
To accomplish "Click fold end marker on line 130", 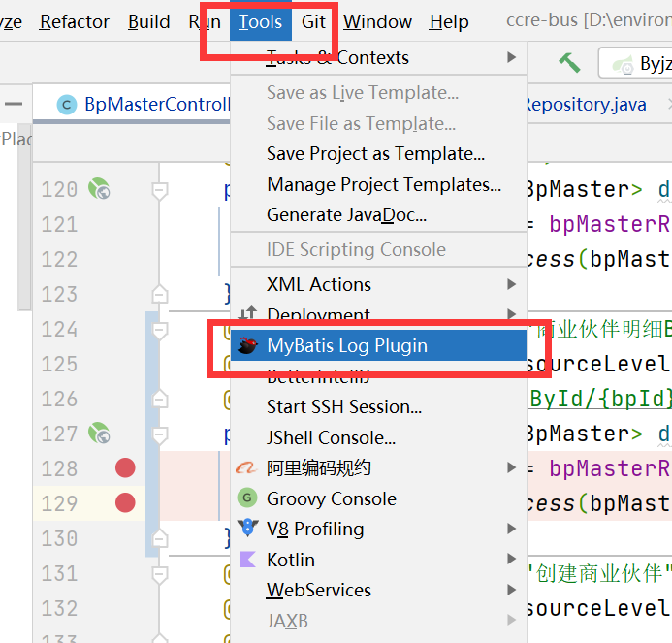I will click(159, 538).
